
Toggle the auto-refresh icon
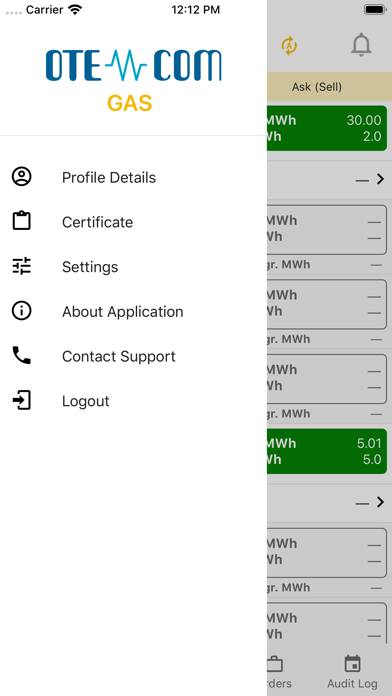tap(289, 45)
